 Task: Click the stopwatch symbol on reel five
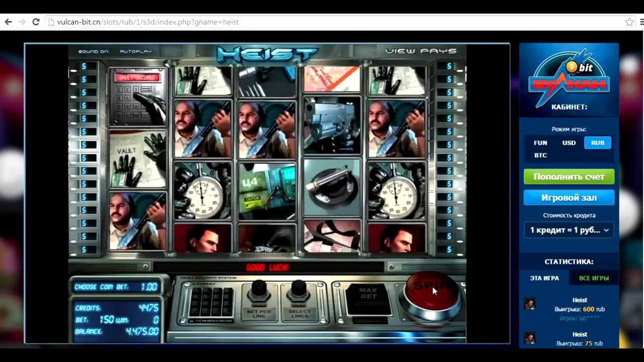pyautogui.click(x=396, y=190)
